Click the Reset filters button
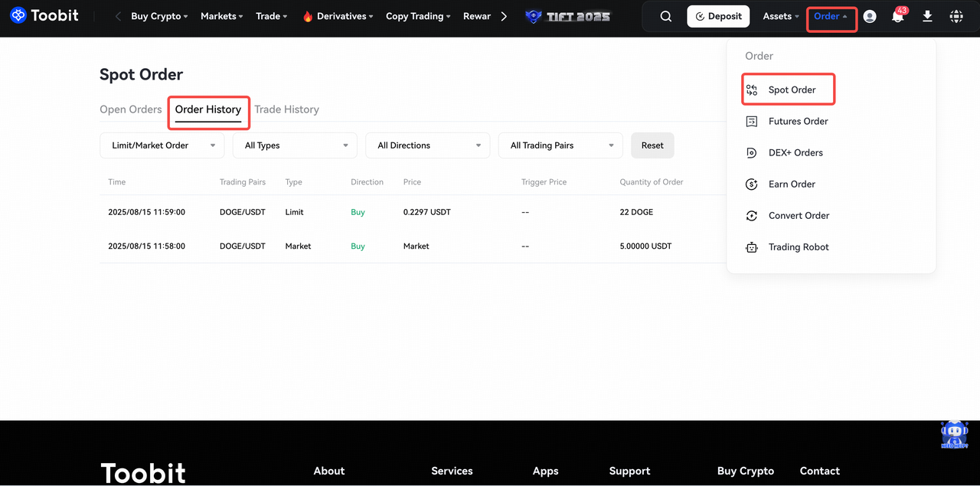Image resolution: width=980 pixels, height=486 pixels. pyautogui.click(x=652, y=145)
